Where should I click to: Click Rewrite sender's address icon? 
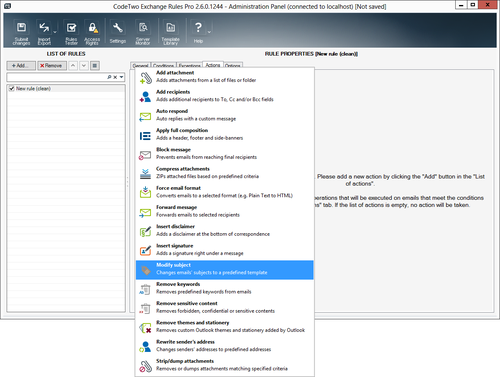pos(145,347)
